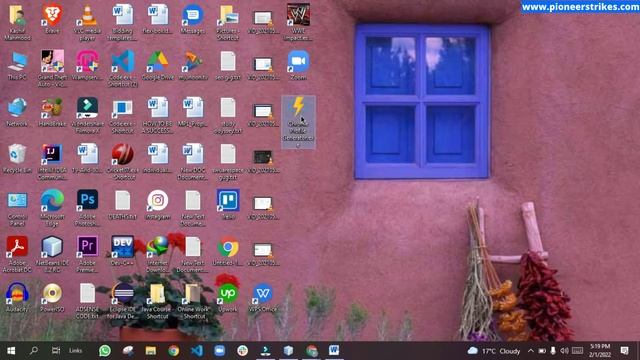
Task: Open File Explorer from the taskbar
Action: point(151,351)
